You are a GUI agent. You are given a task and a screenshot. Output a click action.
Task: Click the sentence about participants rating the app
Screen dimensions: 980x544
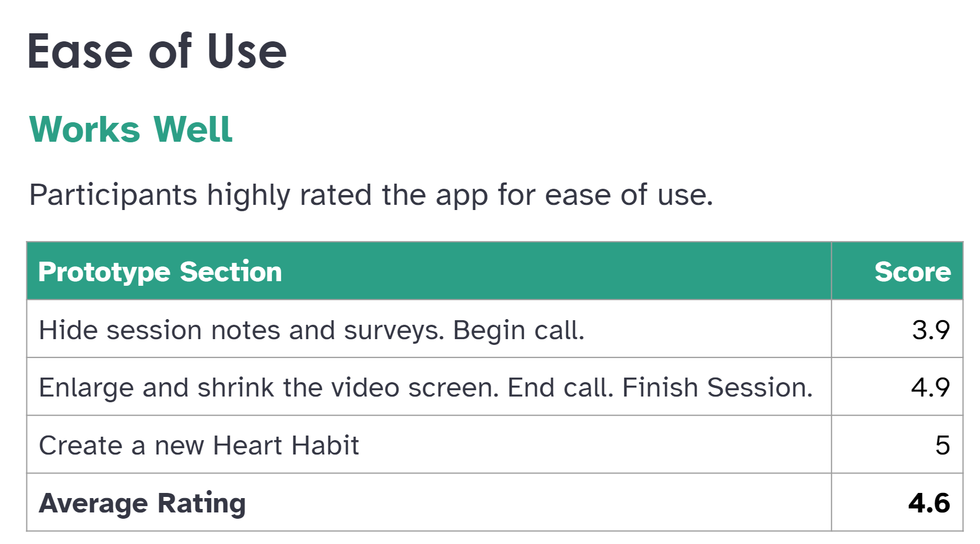371,195
